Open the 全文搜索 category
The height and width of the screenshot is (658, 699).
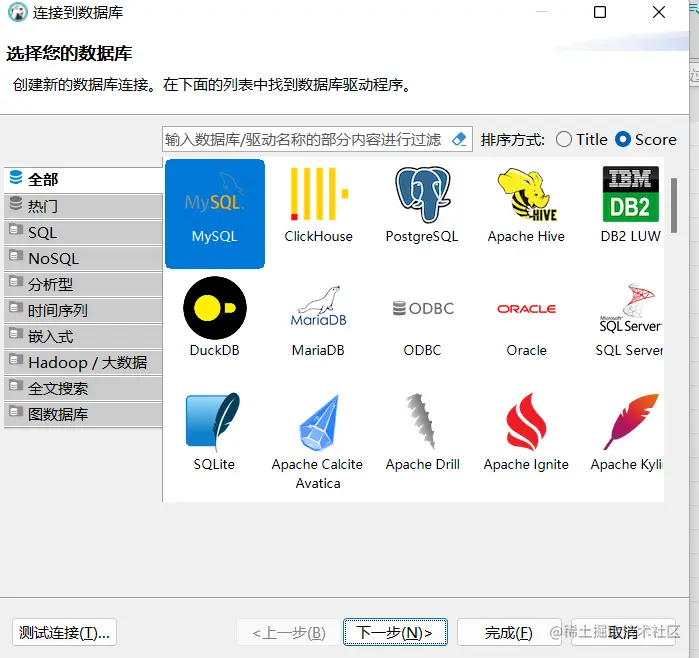pos(83,388)
